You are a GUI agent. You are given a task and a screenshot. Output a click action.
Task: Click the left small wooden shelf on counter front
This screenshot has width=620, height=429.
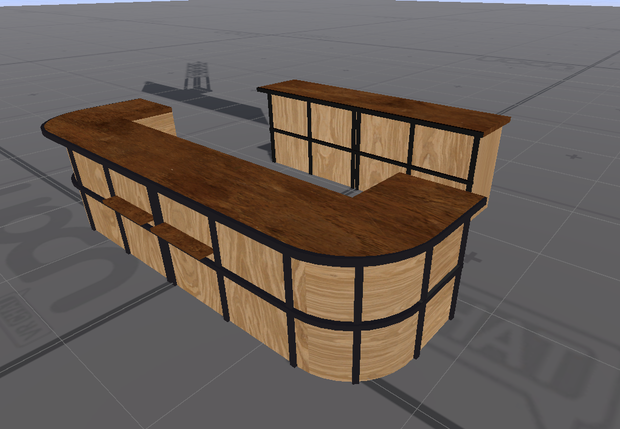point(129,210)
